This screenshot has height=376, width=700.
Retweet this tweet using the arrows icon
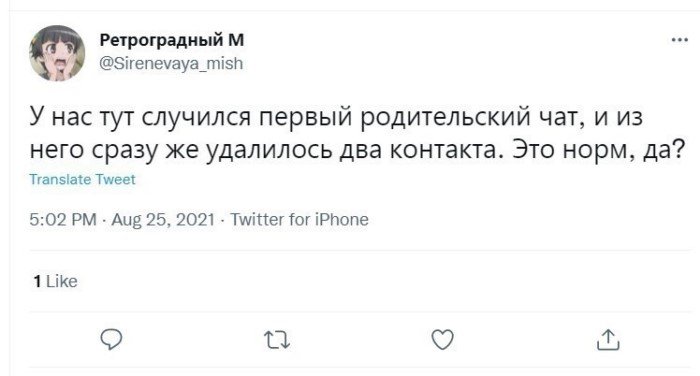[x=277, y=340]
